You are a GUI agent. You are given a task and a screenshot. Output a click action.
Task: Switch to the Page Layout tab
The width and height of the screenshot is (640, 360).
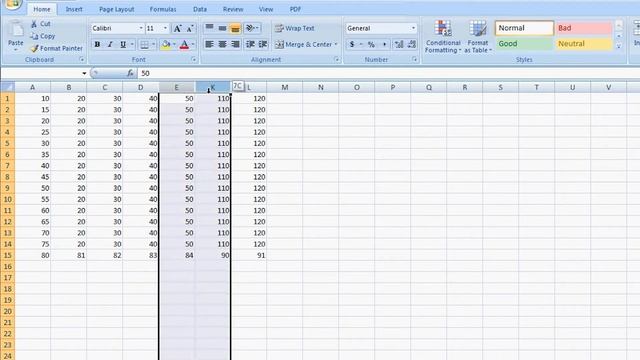click(116, 9)
